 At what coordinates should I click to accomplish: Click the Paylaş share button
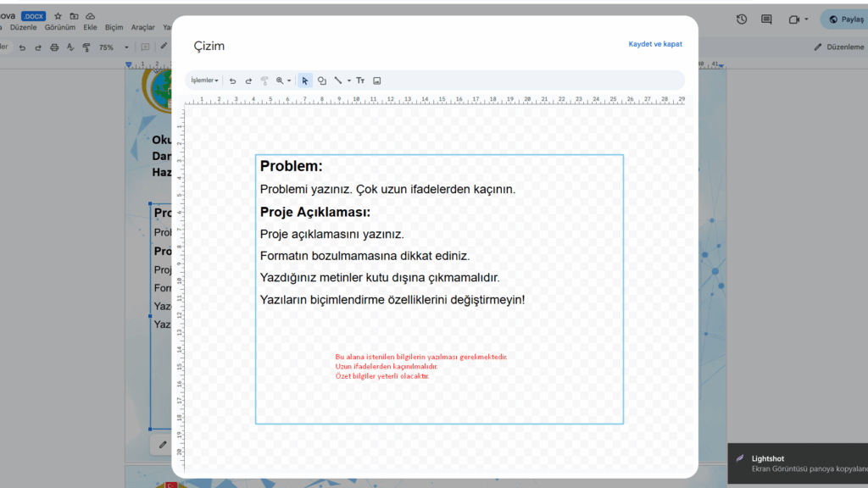click(845, 19)
